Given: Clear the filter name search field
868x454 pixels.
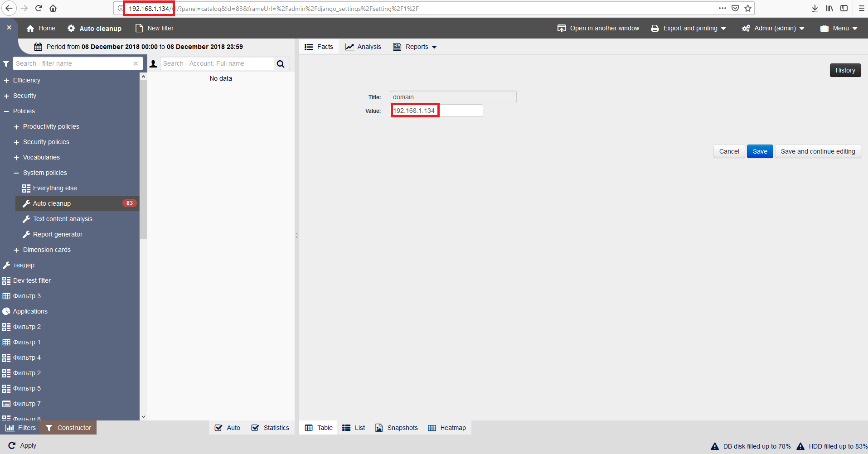Looking at the screenshot, I should (136, 63).
